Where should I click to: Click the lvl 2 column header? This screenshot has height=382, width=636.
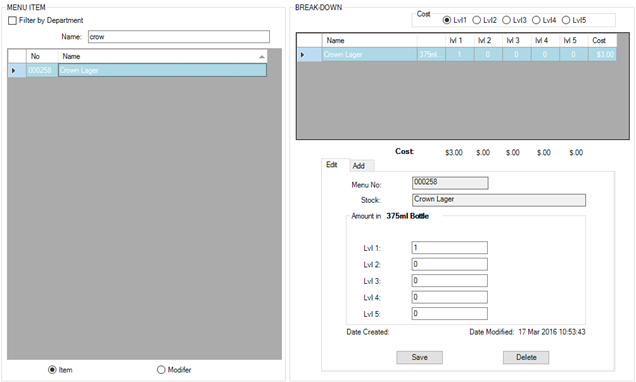[x=488, y=41]
